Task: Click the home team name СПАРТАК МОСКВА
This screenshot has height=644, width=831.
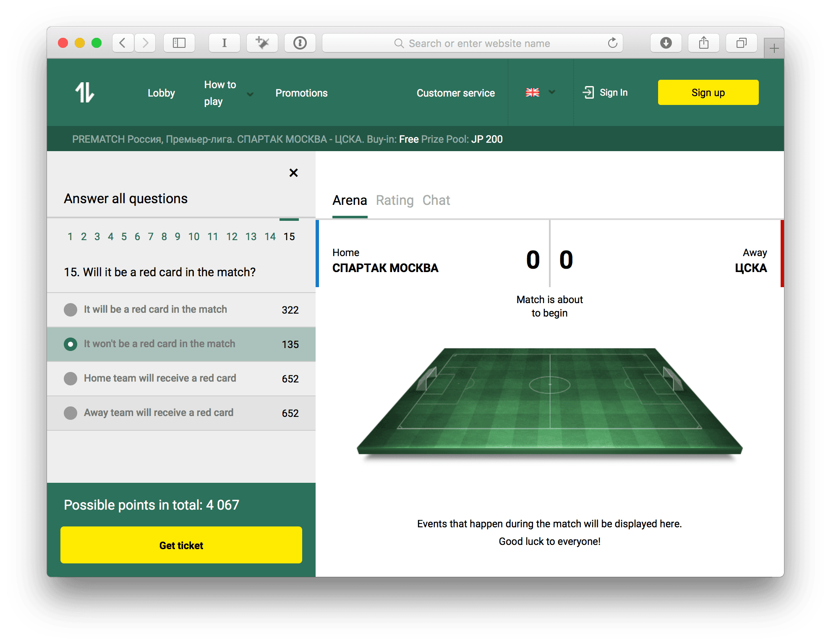Action: point(385,268)
